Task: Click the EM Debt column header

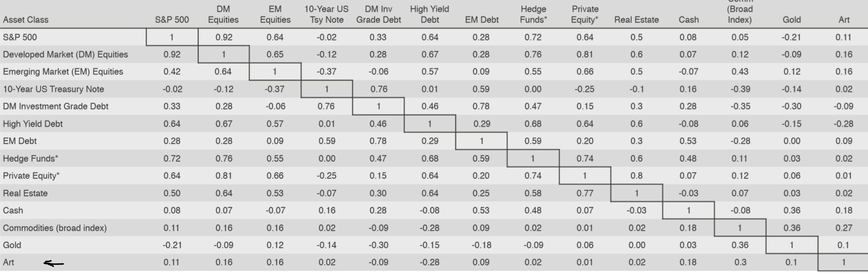Action: click(x=482, y=20)
